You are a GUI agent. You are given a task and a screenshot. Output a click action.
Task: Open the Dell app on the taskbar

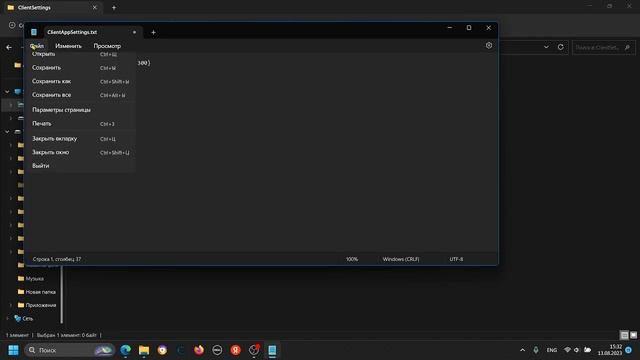217,350
